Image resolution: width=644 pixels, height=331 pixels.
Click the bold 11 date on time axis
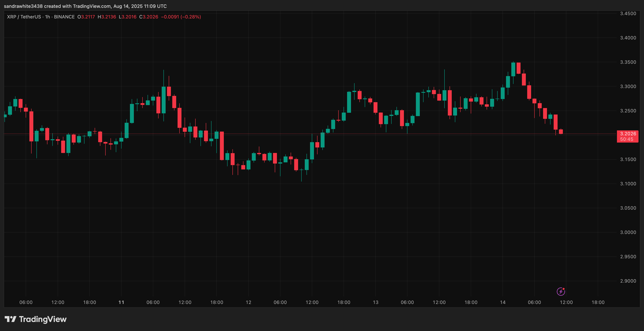121,302
